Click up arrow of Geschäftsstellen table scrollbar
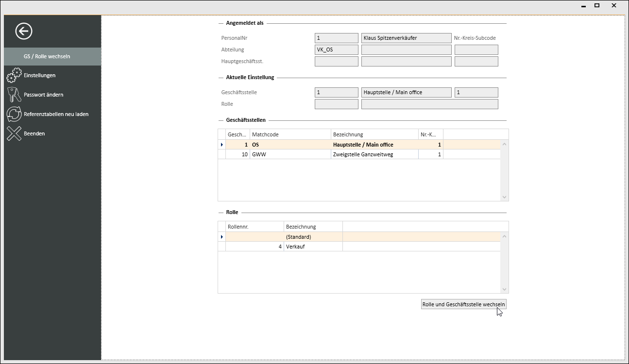Image resolution: width=629 pixels, height=364 pixels. [x=504, y=144]
